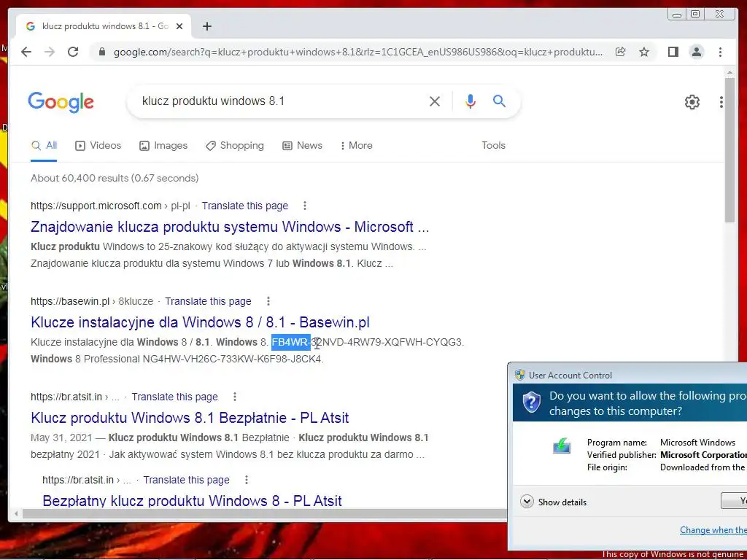The height and width of the screenshot is (560, 747).
Task: Click the User Account Control title bar
Action: point(629,376)
